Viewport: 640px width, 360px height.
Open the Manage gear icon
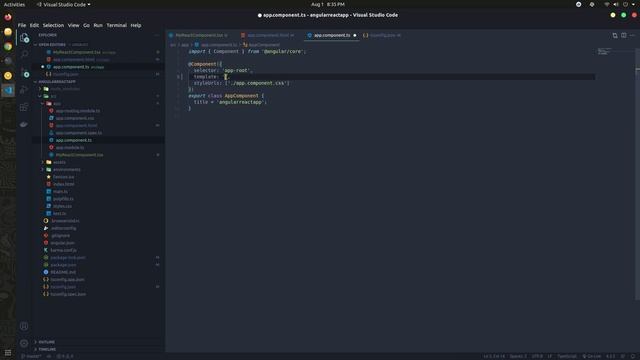pyautogui.click(x=24, y=343)
